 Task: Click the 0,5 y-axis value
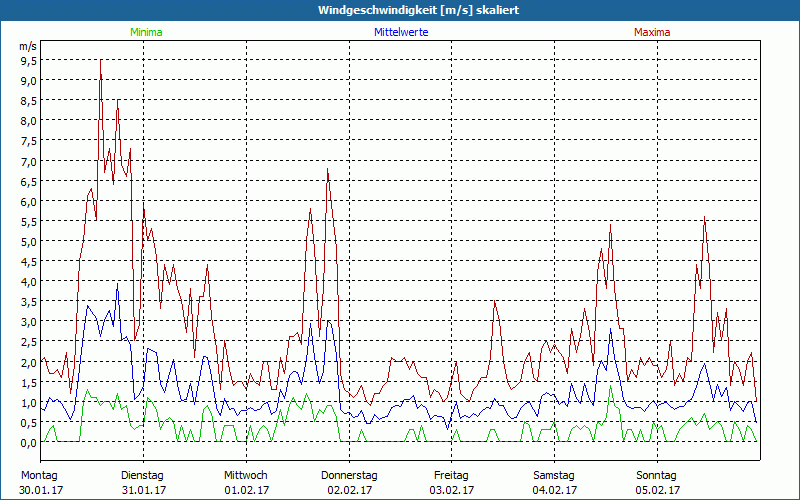(29, 422)
